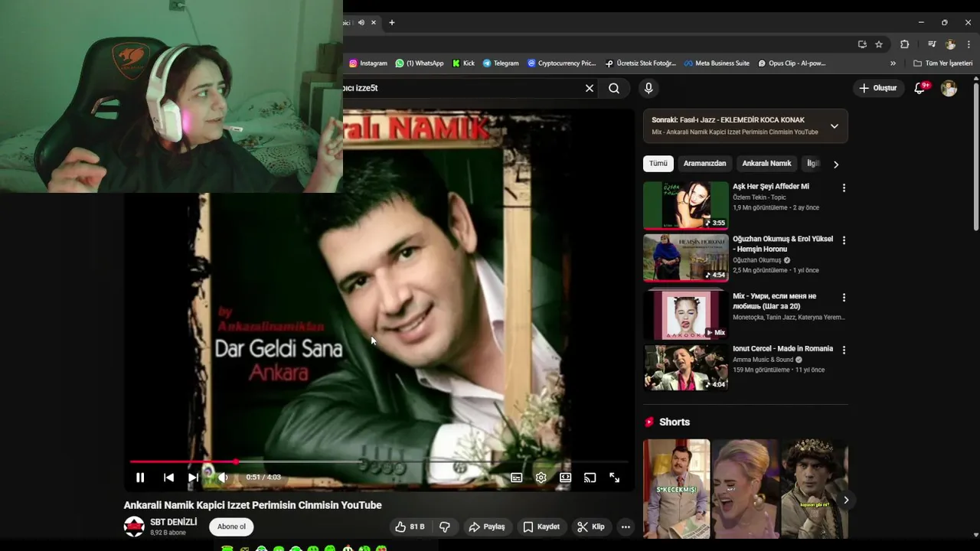Screen dimensions: 980x551
Task: Open Chrome extensions puzzle icon
Action: click(x=904, y=44)
